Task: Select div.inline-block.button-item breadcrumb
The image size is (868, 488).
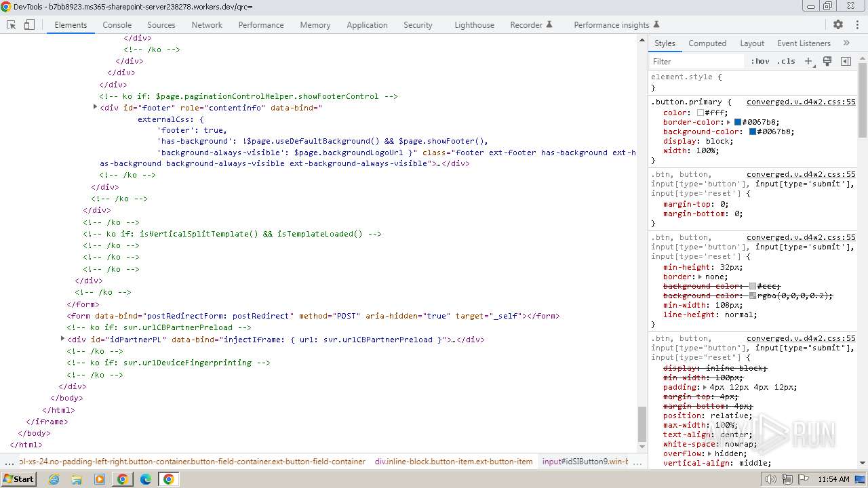Action: tap(454, 462)
